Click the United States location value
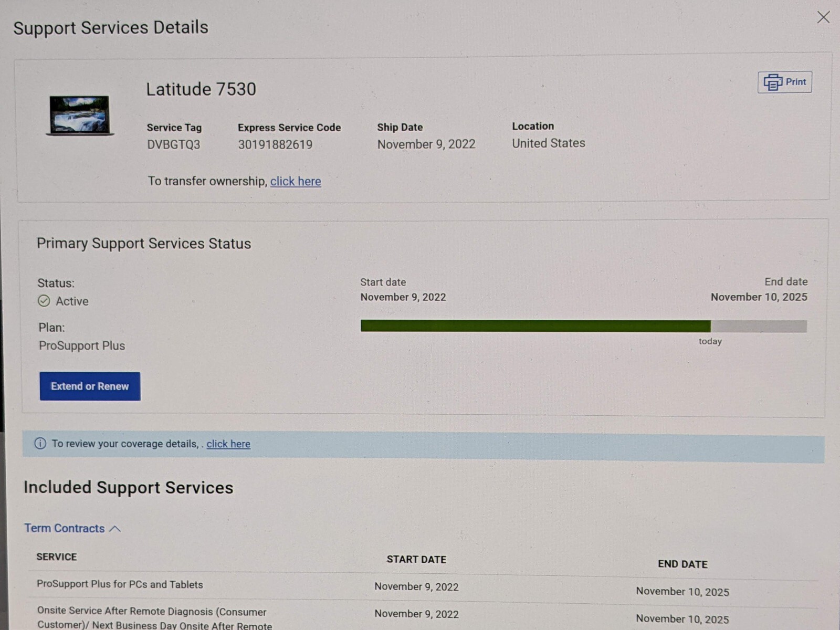 click(x=548, y=143)
